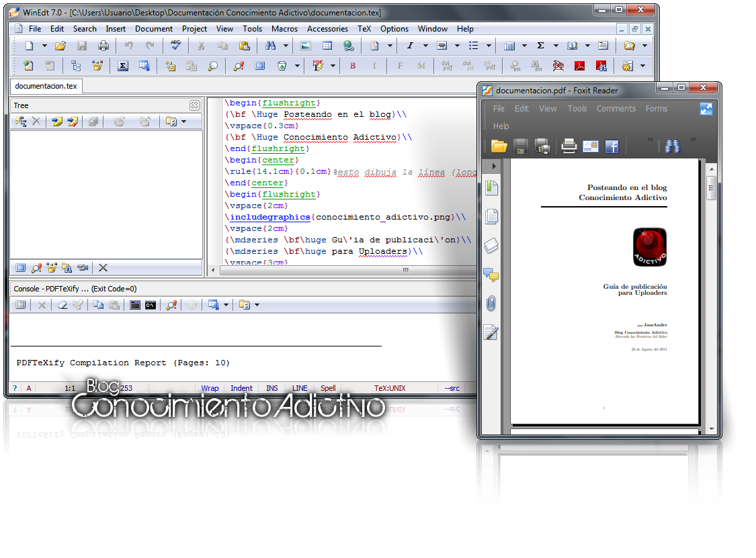Print the PDF in Foxit Reader

569,146
